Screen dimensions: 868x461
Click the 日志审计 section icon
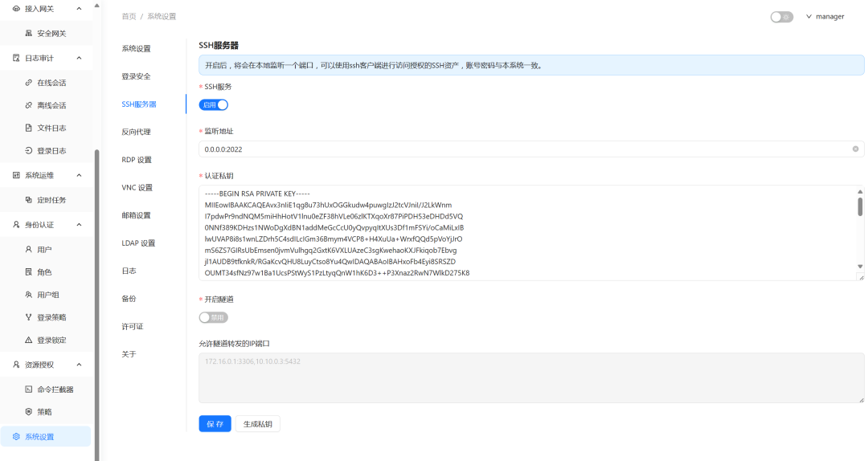pos(16,58)
